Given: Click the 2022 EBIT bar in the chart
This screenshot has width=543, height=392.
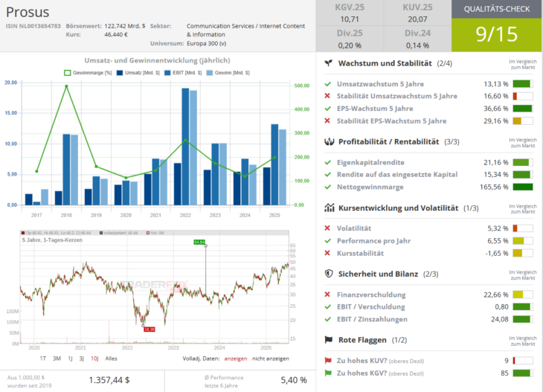Looking at the screenshot, I should (185, 147).
